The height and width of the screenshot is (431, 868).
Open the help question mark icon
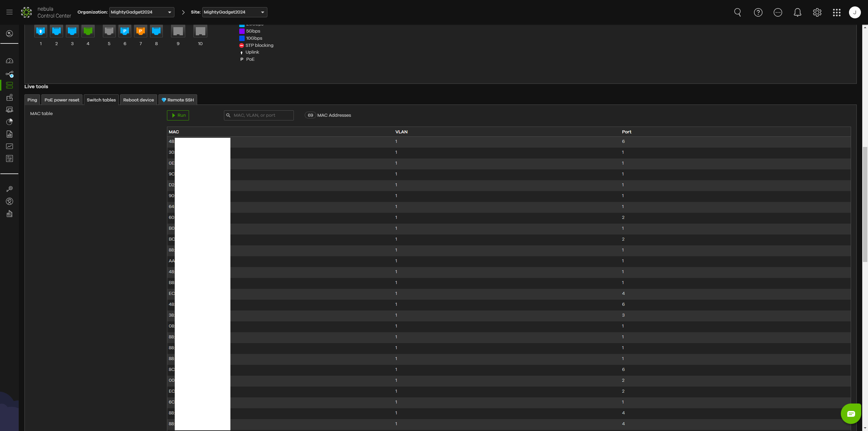point(758,13)
